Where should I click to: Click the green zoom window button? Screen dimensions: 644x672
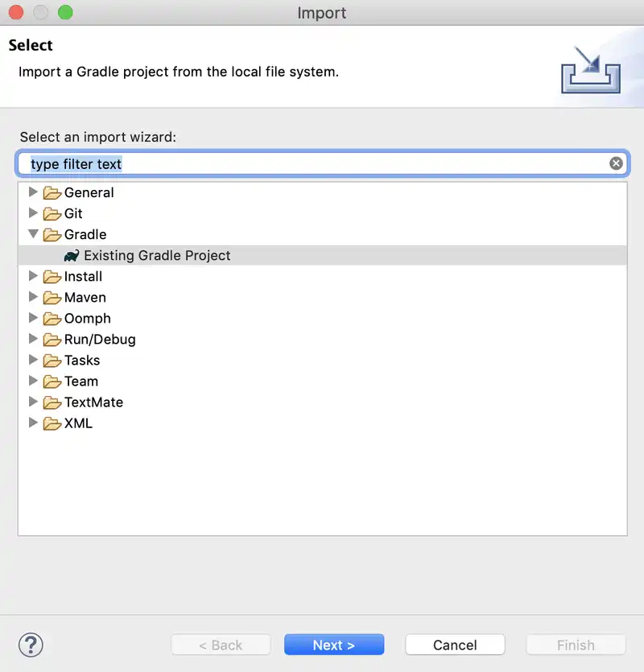click(x=65, y=13)
